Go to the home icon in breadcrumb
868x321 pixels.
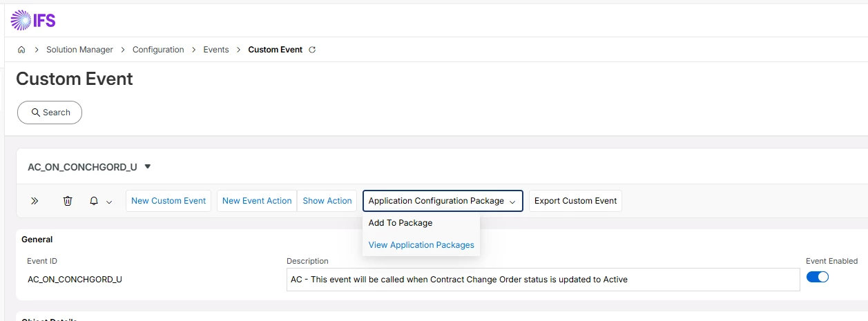[x=21, y=50]
